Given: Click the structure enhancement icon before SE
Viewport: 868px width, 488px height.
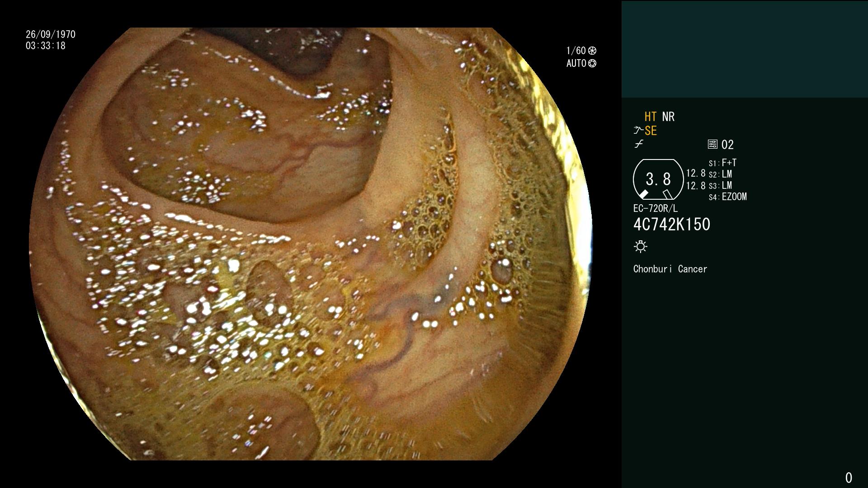Looking at the screenshot, I should [x=638, y=131].
